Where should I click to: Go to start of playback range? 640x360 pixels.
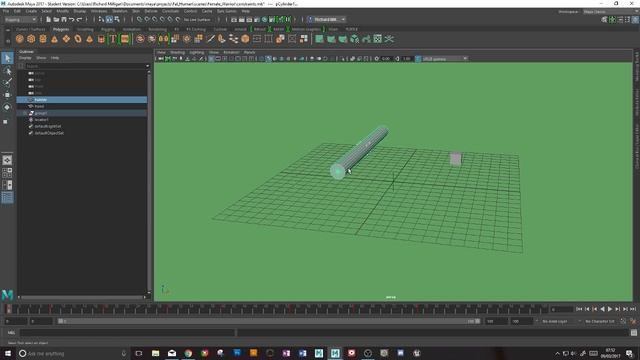(579, 309)
